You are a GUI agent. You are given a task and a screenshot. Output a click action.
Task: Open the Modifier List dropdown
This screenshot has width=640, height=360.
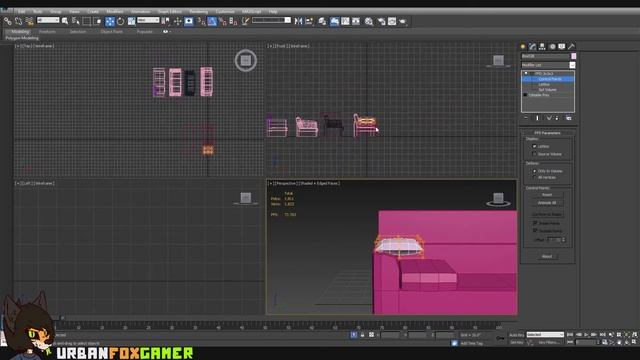point(548,65)
